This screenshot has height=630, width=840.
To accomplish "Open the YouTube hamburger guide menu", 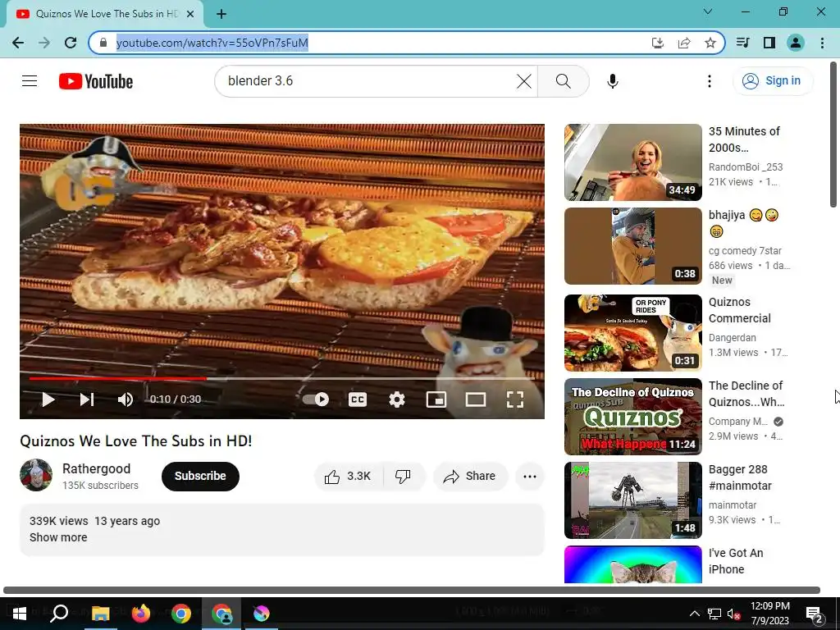I will coord(30,81).
